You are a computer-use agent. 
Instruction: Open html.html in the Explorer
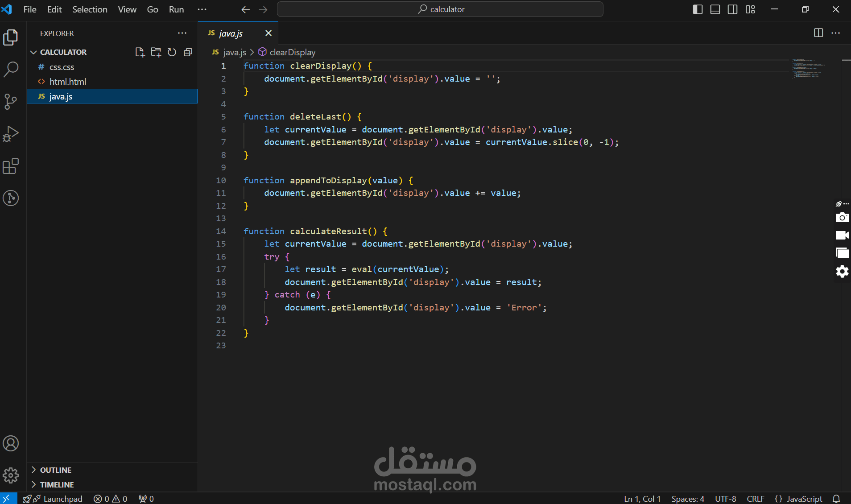coord(112,82)
